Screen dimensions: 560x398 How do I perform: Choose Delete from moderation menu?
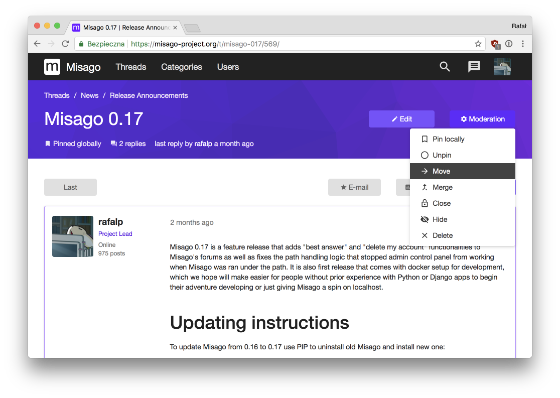point(462,235)
